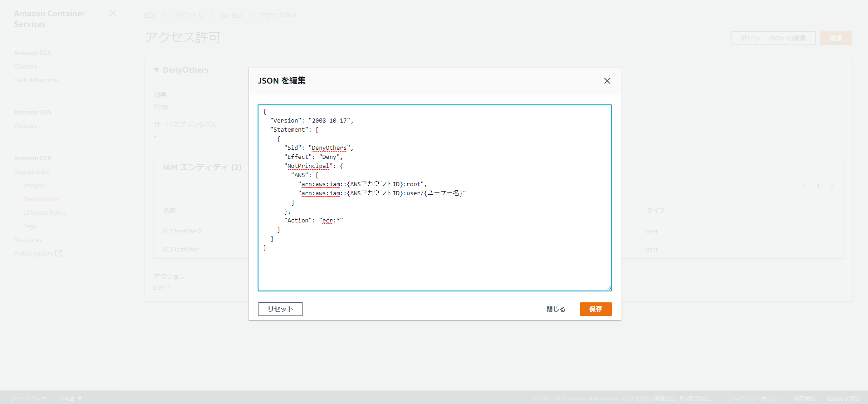Click the root ARN line in JSON
This screenshot has width=868, height=404.
pos(362,184)
